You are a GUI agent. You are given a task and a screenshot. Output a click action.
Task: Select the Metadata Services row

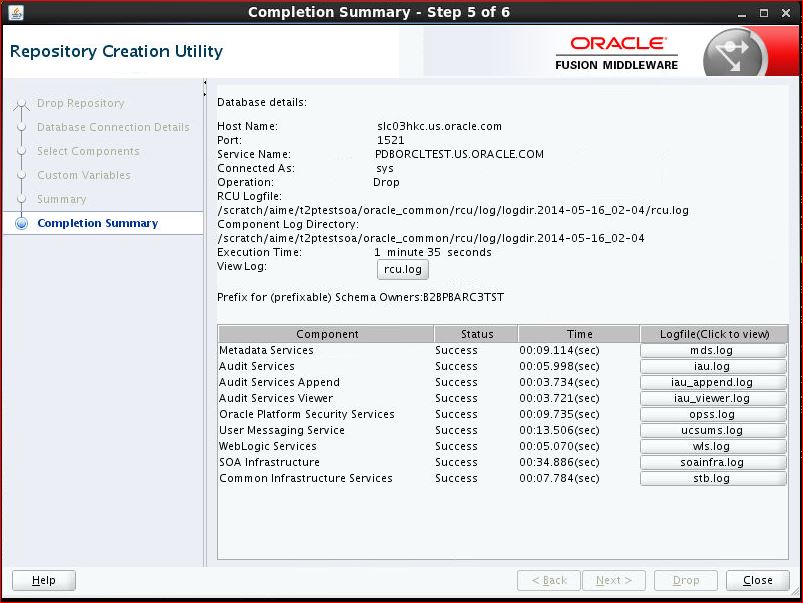pyautogui.click(x=503, y=350)
